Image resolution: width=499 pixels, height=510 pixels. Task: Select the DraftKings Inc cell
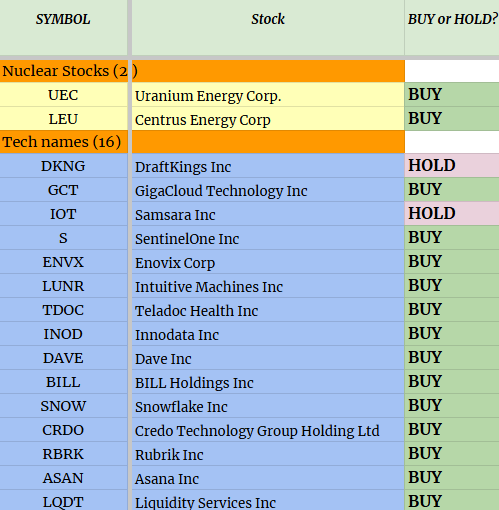pos(268,166)
